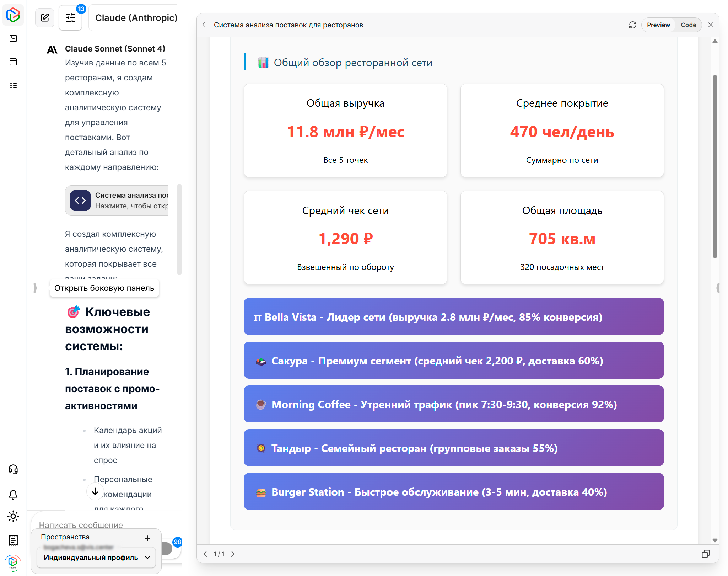Go back with the preview arrow icon
728x576 pixels.
(205, 25)
